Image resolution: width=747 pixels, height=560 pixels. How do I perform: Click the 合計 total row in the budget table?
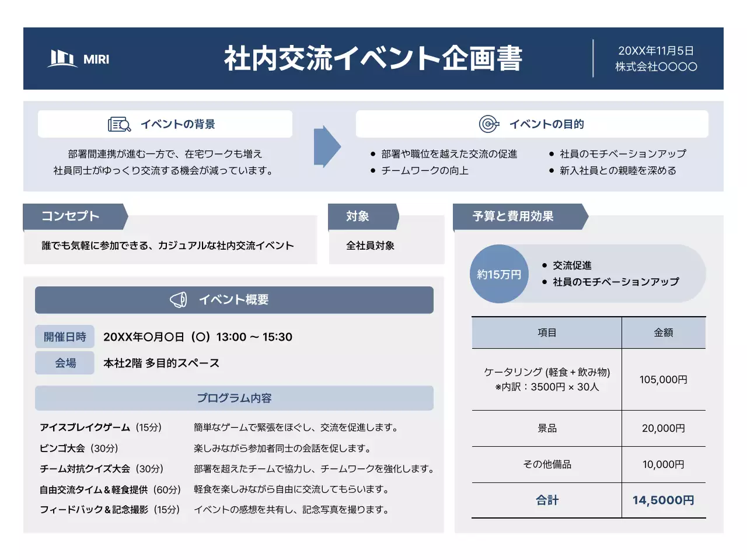[546, 500]
